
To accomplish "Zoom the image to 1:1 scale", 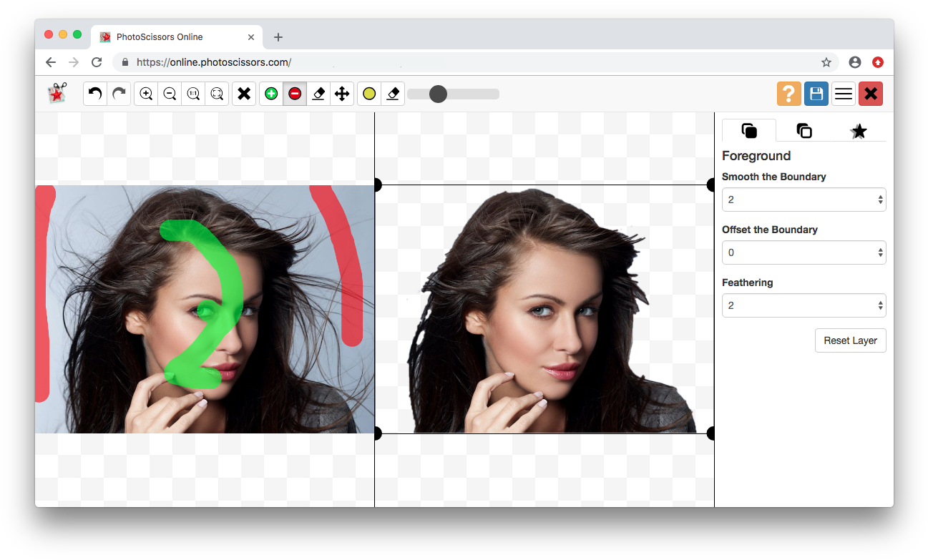I will [x=193, y=94].
